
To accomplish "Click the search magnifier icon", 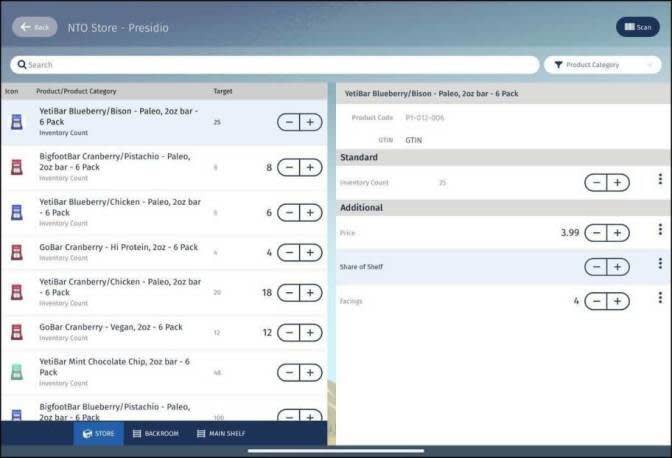I will coord(22,65).
